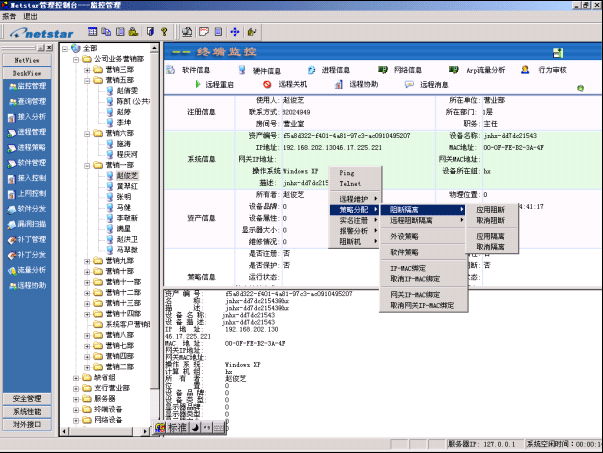
Task: Expand the 服务器 folder node
Action: [x=76, y=399]
